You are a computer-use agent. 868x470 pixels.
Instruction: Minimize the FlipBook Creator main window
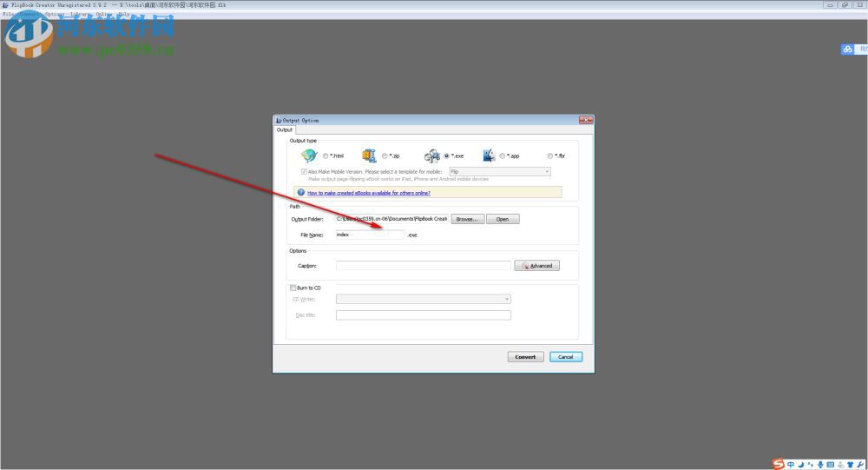[830, 4]
